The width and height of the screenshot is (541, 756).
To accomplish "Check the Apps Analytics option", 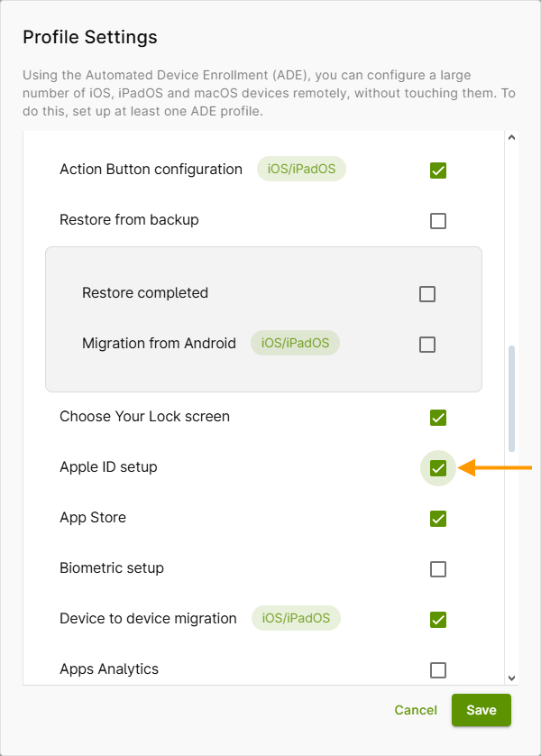I will 438,669.
